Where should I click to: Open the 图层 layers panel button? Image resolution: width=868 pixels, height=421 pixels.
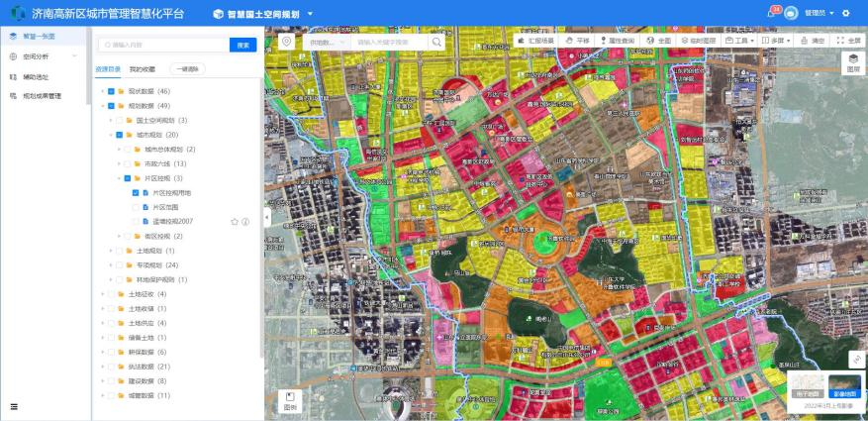[x=853, y=63]
